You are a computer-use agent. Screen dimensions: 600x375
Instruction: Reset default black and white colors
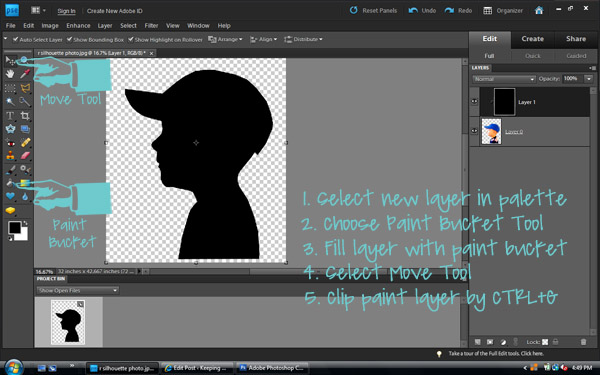[x=10, y=238]
